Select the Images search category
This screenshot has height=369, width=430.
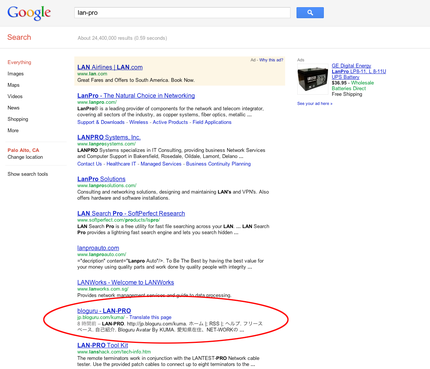(x=16, y=74)
